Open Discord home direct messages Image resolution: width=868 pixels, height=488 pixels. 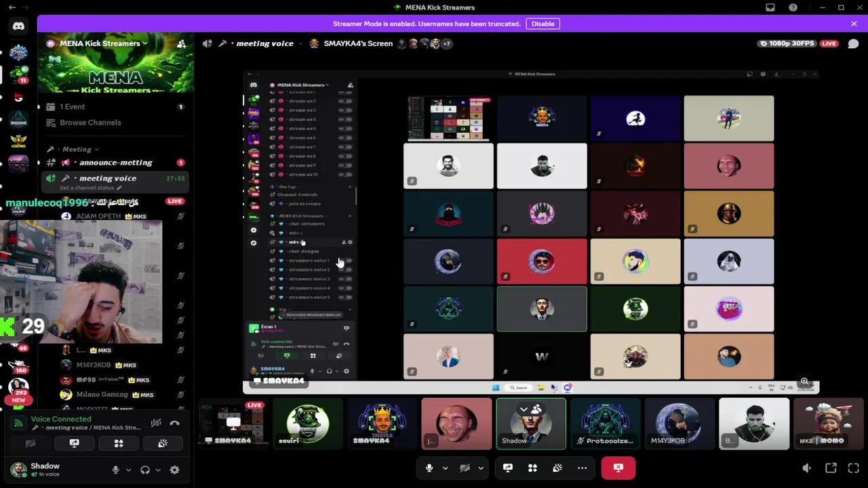point(18,26)
